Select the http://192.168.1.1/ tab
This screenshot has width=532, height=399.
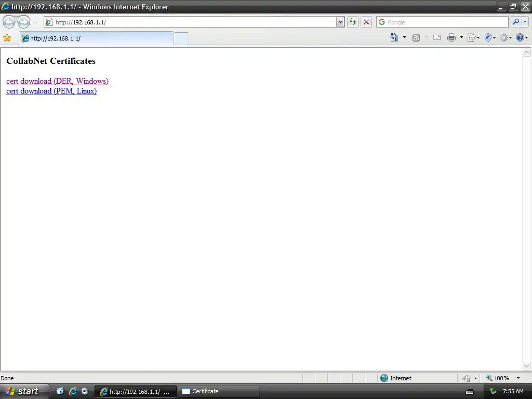(x=96, y=38)
